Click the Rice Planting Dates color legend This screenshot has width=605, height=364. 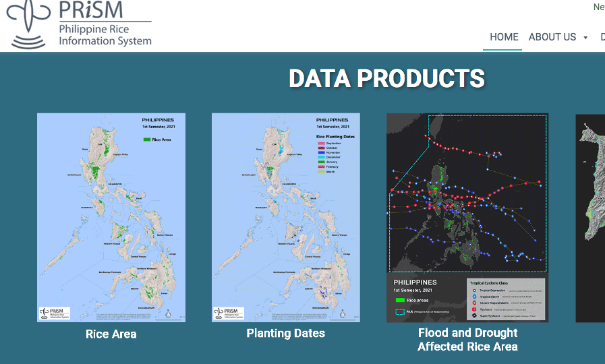coord(335,154)
